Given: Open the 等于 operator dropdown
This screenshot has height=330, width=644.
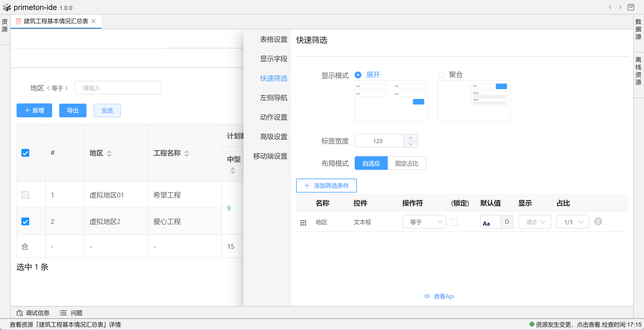Looking at the screenshot, I should coord(424,222).
